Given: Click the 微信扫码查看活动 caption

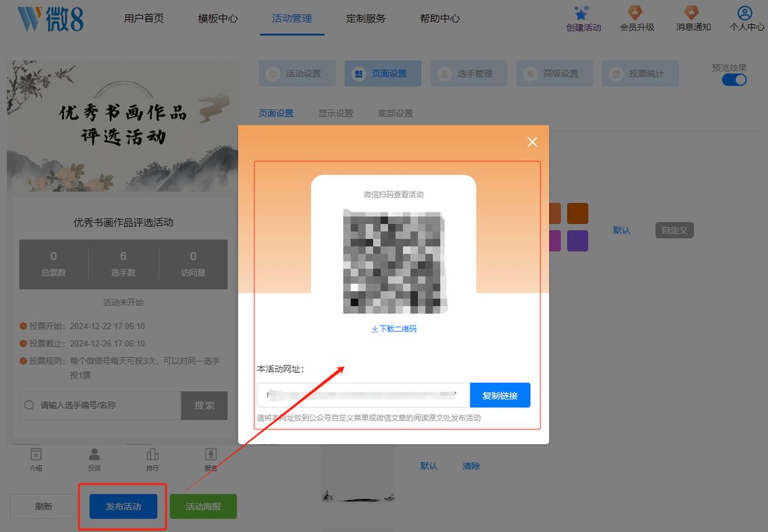Looking at the screenshot, I should [x=394, y=195].
